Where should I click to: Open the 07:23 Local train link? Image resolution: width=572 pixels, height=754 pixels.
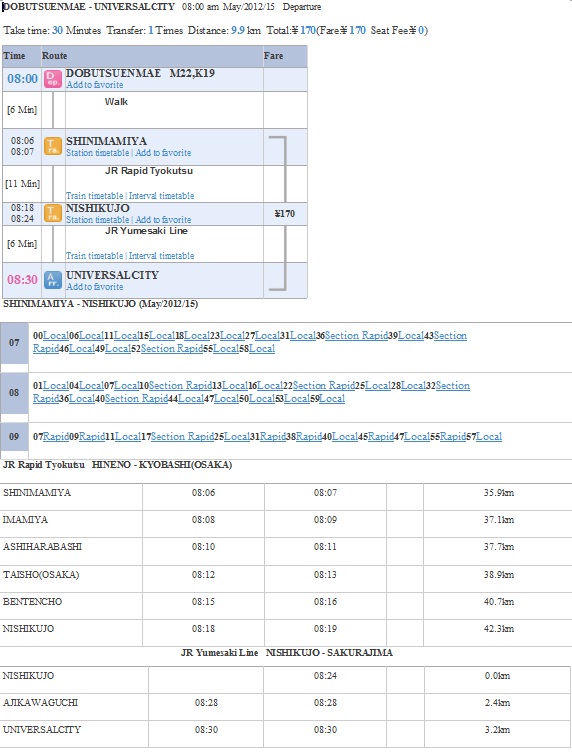click(x=233, y=336)
